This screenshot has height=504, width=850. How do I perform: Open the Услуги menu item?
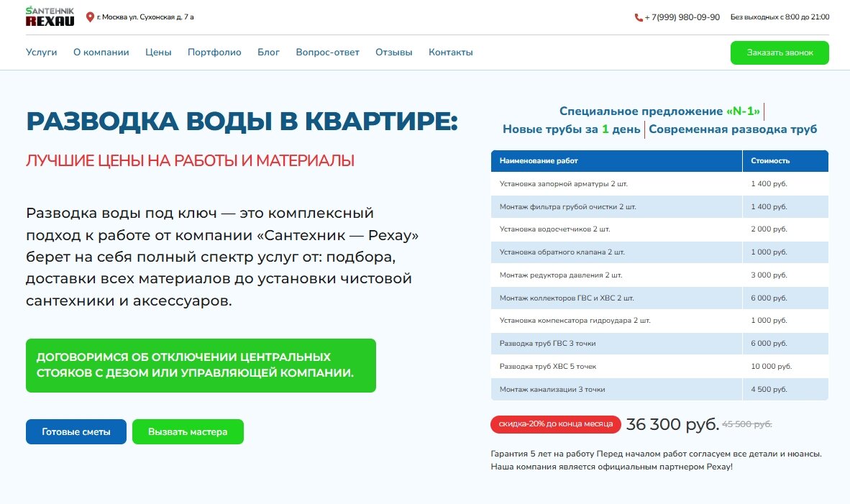(x=41, y=52)
